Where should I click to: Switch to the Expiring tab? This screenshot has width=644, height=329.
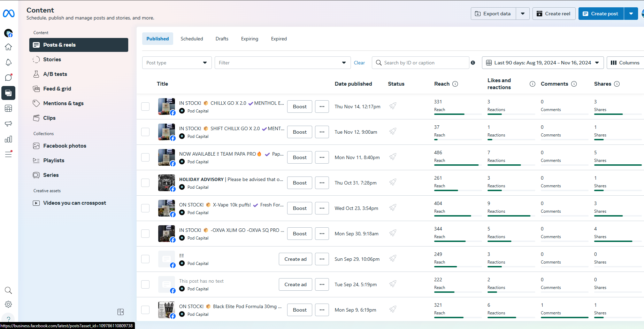[250, 39]
